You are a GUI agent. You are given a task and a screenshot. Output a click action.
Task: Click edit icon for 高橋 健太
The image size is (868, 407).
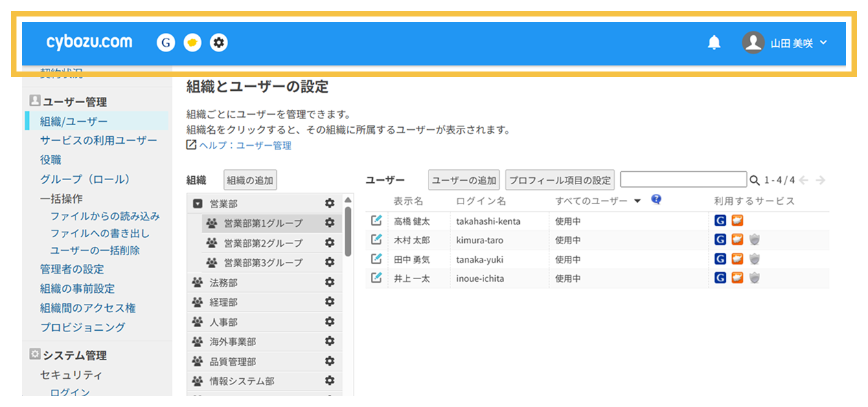[376, 221]
